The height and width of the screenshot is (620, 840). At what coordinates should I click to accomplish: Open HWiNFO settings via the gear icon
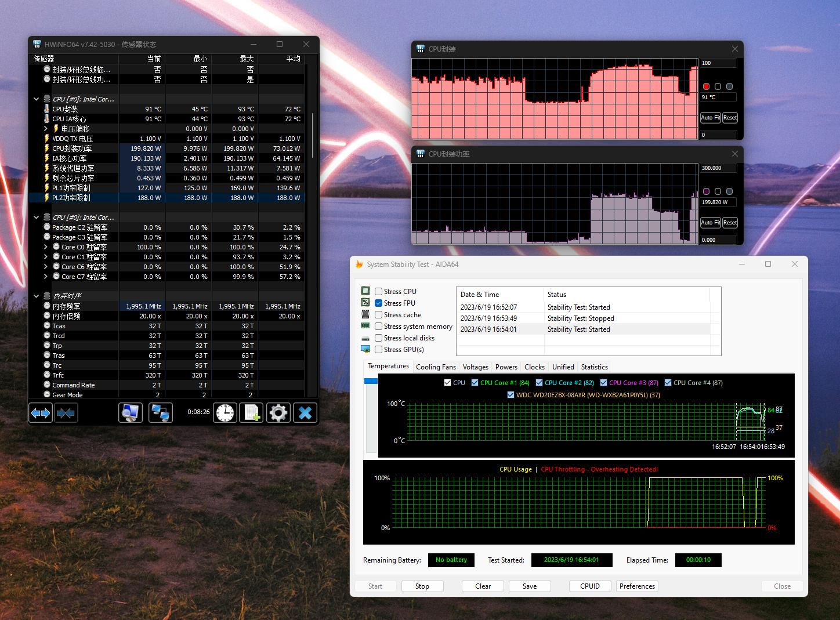[278, 412]
